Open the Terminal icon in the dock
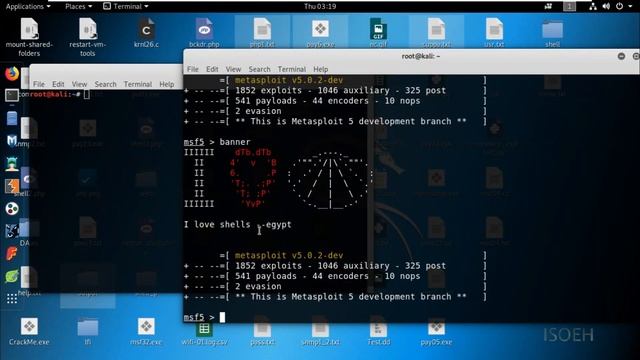 click(x=12, y=96)
